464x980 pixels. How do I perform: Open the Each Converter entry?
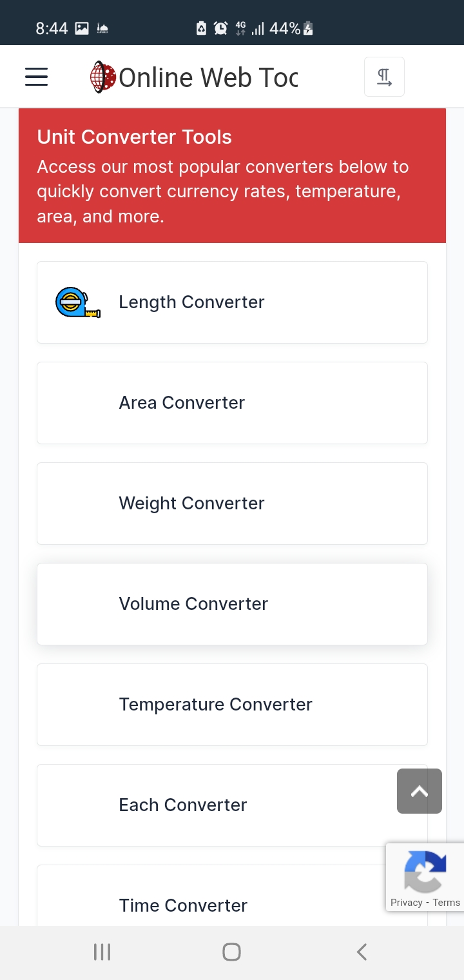coord(213,805)
